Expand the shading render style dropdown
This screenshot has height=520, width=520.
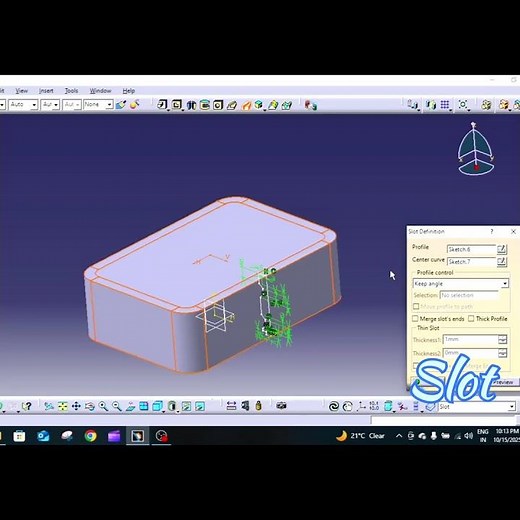tap(178, 411)
